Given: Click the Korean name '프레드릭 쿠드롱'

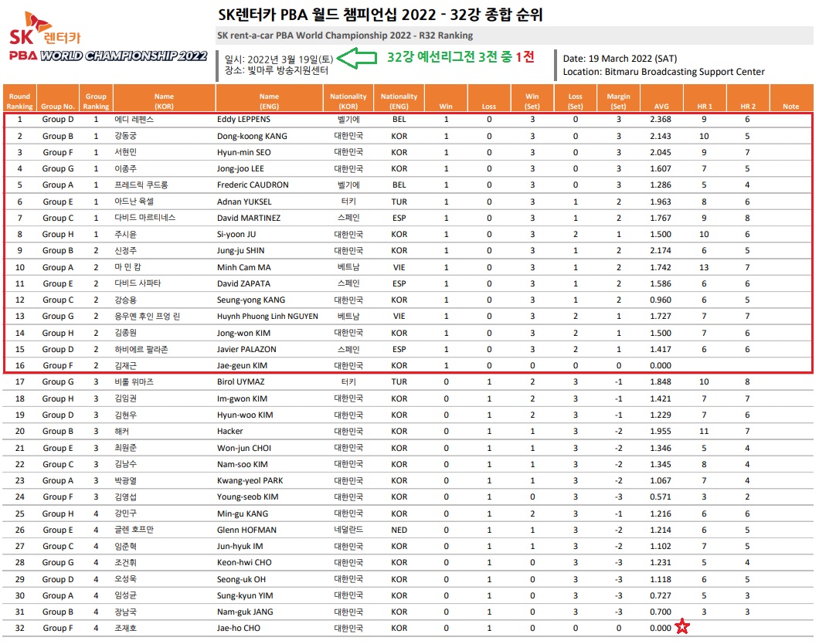Looking at the screenshot, I should coord(141,185).
